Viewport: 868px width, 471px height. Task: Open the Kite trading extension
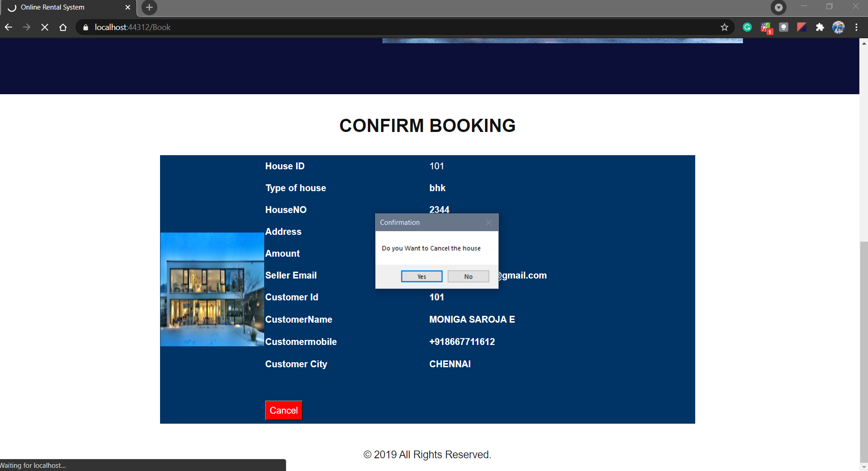point(802,27)
